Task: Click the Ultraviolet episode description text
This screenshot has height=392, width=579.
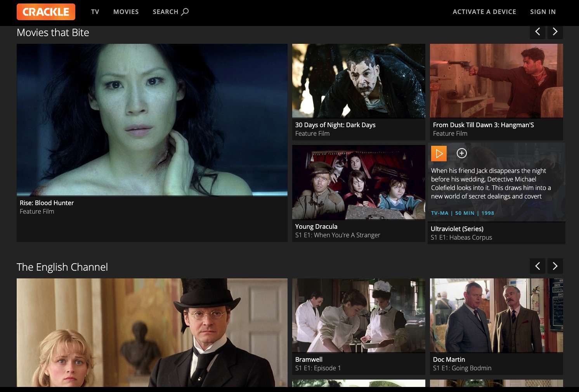Action: pyautogui.click(x=491, y=183)
